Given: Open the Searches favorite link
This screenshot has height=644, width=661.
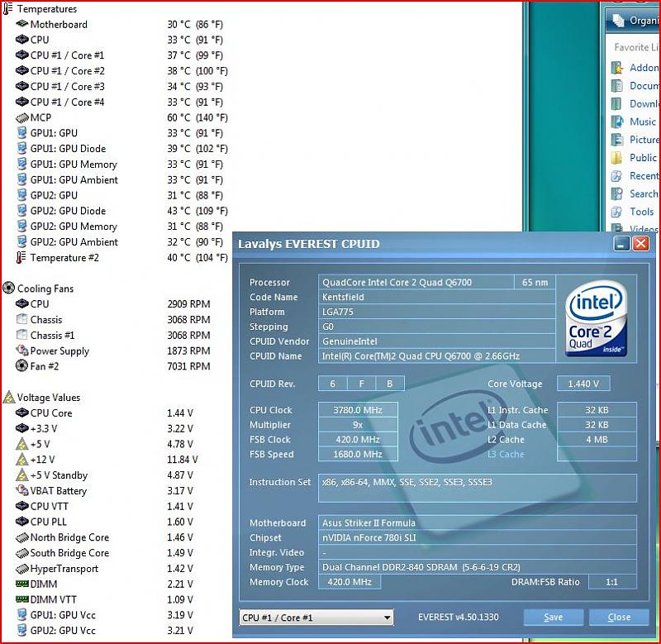Looking at the screenshot, I should (636, 194).
